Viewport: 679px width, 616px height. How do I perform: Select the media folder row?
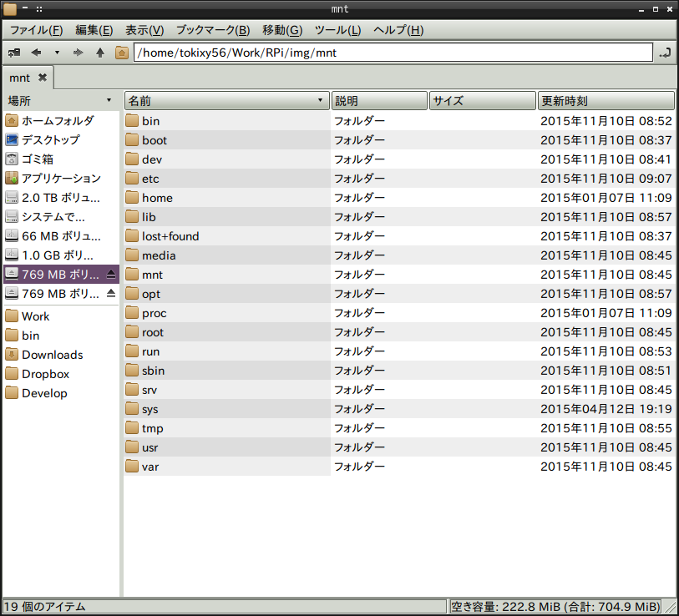tap(399, 255)
